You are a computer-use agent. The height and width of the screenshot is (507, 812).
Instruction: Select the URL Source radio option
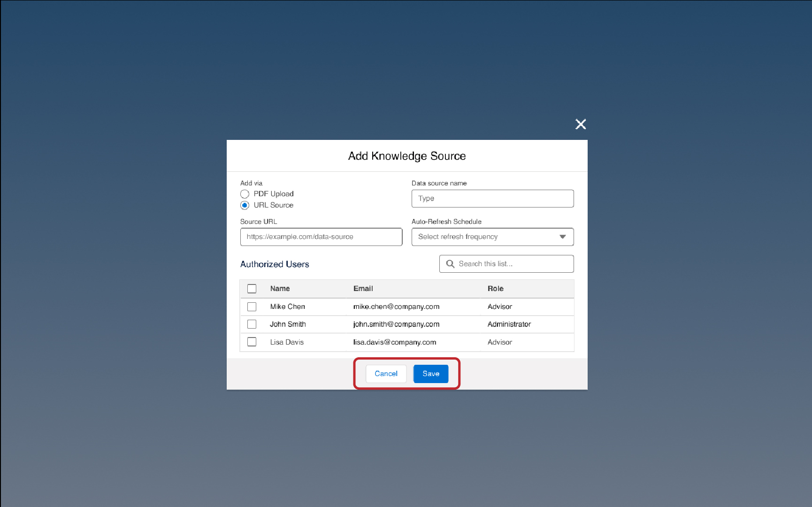point(245,205)
